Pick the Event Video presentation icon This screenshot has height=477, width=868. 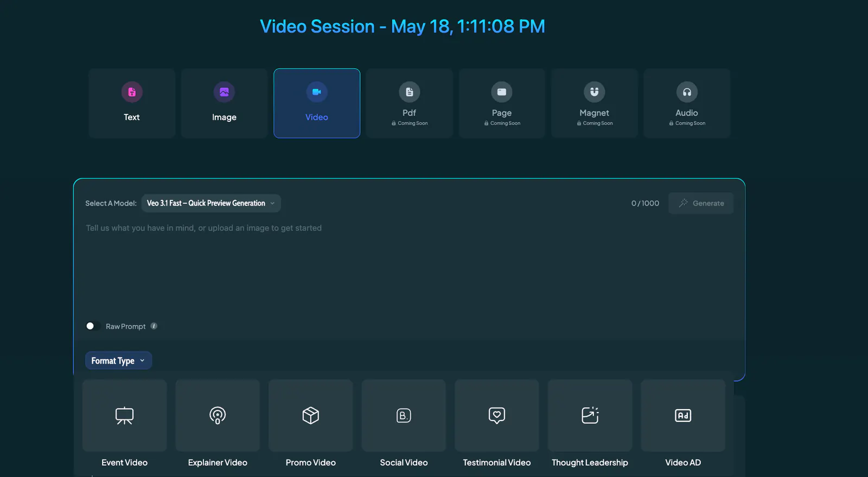pos(125,416)
